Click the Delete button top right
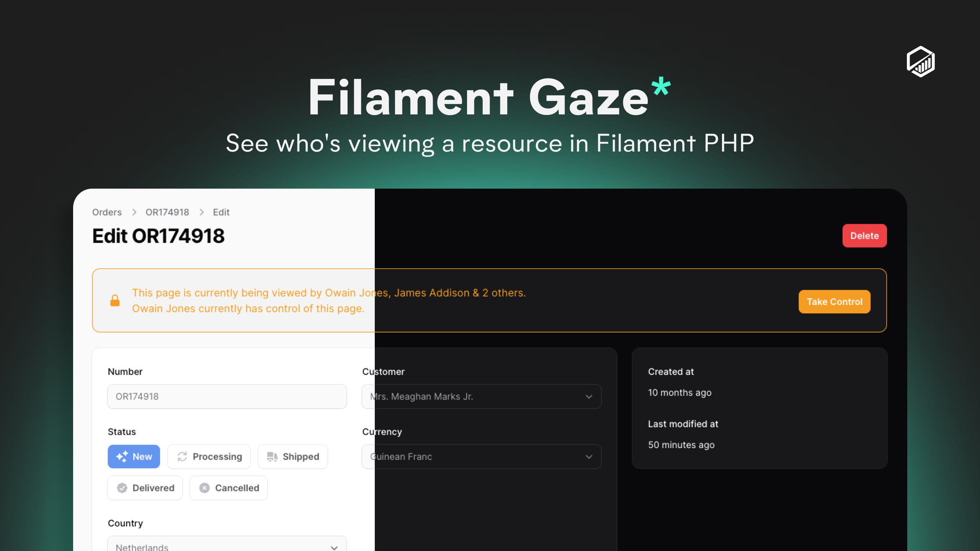The height and width of the screenshot is (551, 980). (x=864, y=235)
